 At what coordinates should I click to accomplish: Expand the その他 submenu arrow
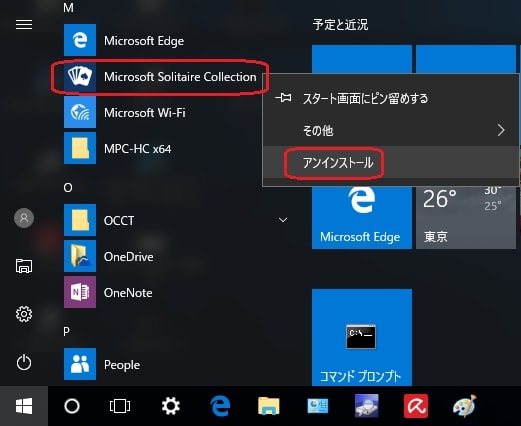pos(501,130)
